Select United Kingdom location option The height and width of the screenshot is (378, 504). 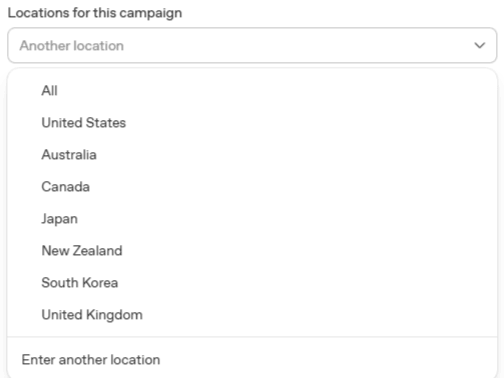point(252,315)
